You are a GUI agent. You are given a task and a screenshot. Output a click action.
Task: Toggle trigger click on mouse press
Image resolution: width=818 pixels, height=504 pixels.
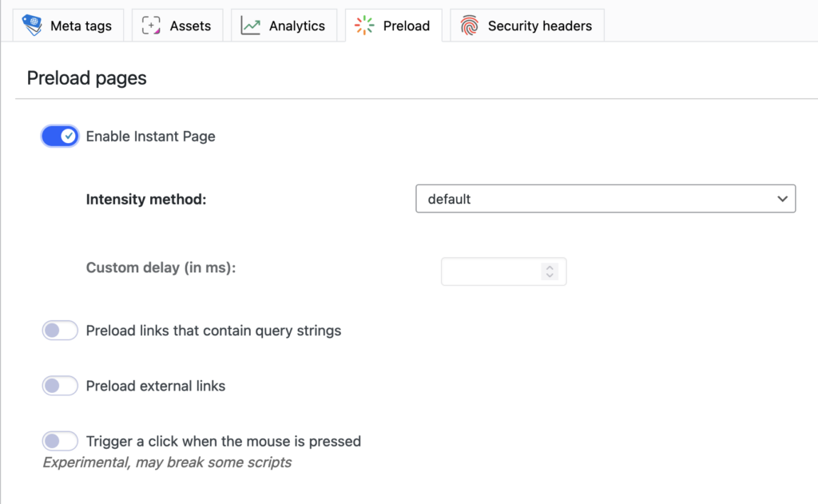(60, 441)
